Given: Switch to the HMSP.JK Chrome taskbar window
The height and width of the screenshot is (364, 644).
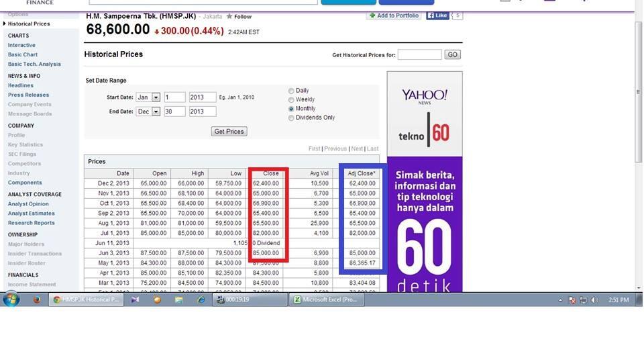Looking at the screenshot, I should pyautogui.click(x=86, y=300).
